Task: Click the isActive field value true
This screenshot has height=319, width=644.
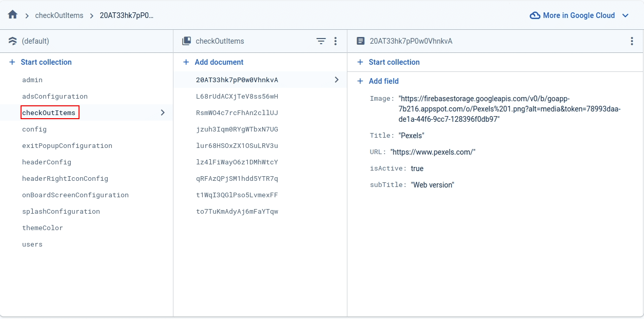Action: click(x=417, y=168)
